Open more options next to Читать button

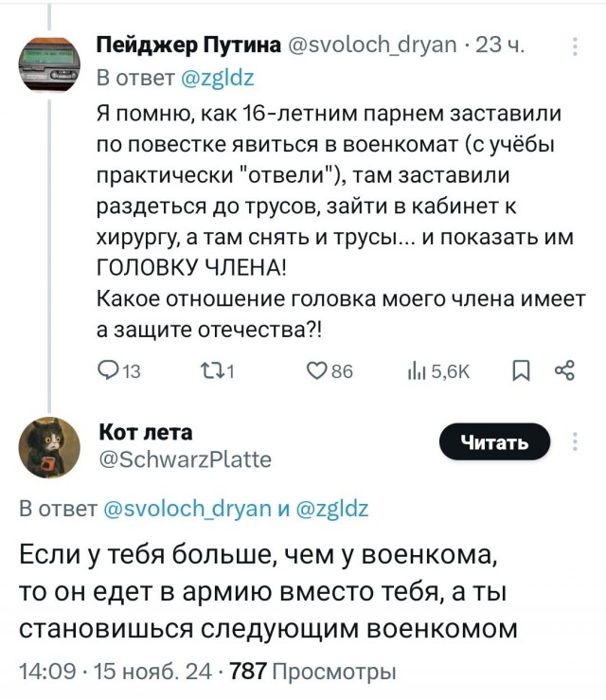[579, 443]
